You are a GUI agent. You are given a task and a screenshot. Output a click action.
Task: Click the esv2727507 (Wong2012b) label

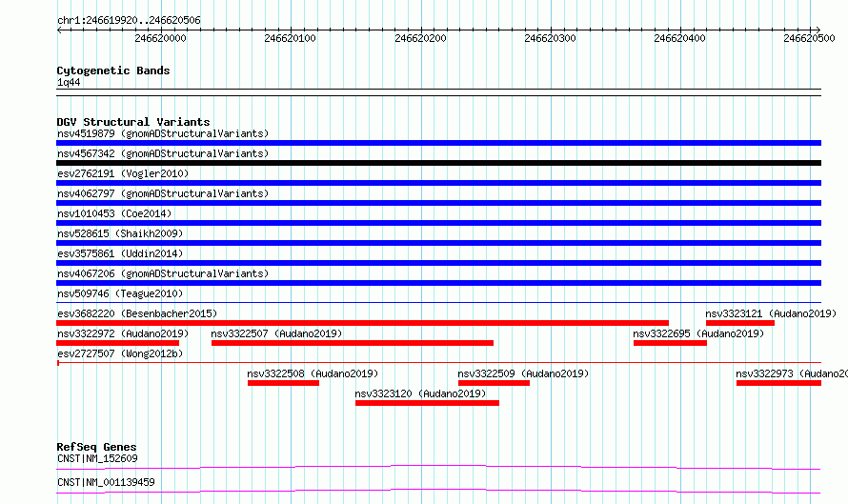(120, 353)
